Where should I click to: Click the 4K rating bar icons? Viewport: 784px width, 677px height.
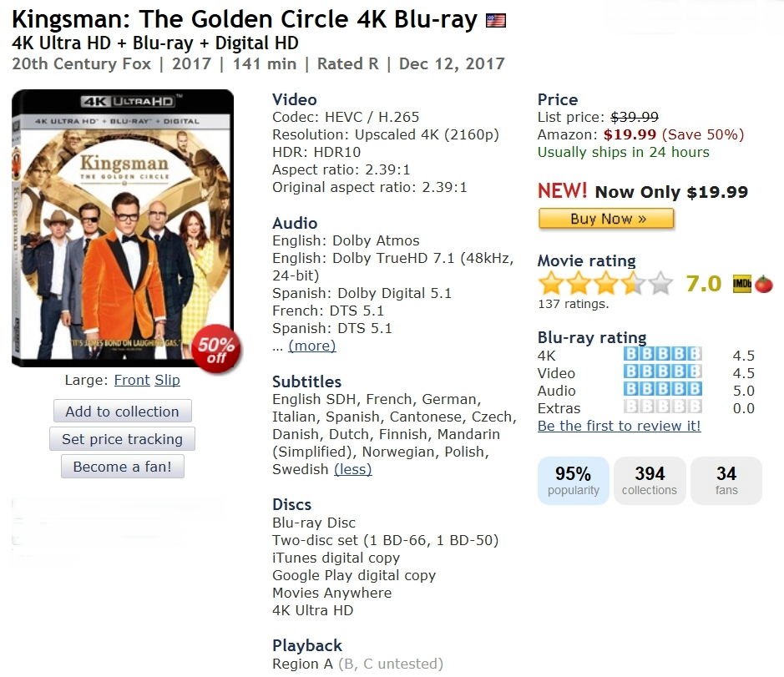click(663, 355)
